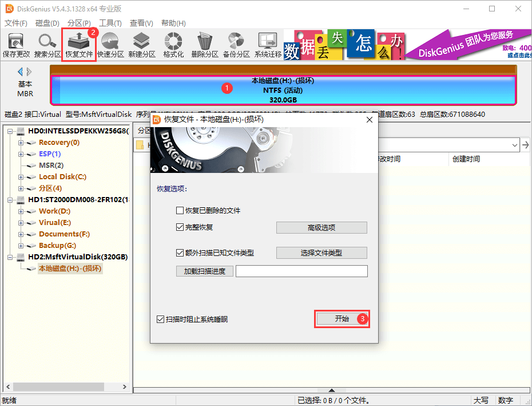Toggle the extra scan known file types checkbox

click(x=180, y=253)
